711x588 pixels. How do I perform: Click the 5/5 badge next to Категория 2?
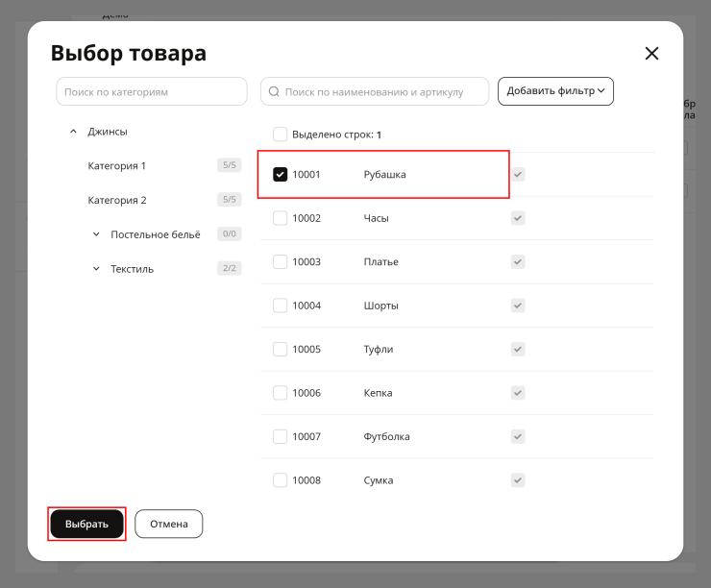click(x=229, y=200)
